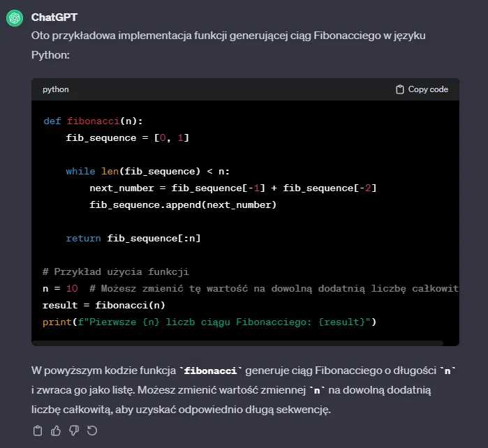488x448 pixels.
Task: Click the ChatGPT sender name
Action: (x=54, y=17)
